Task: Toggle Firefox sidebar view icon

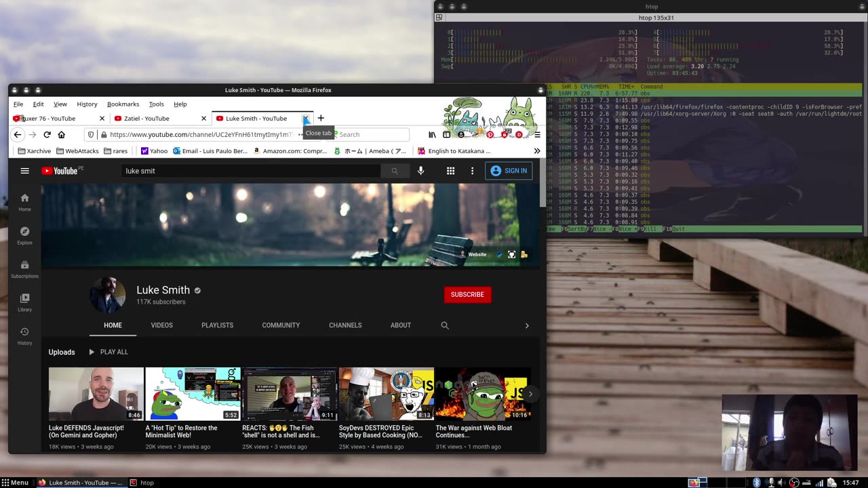Action: 446,134
